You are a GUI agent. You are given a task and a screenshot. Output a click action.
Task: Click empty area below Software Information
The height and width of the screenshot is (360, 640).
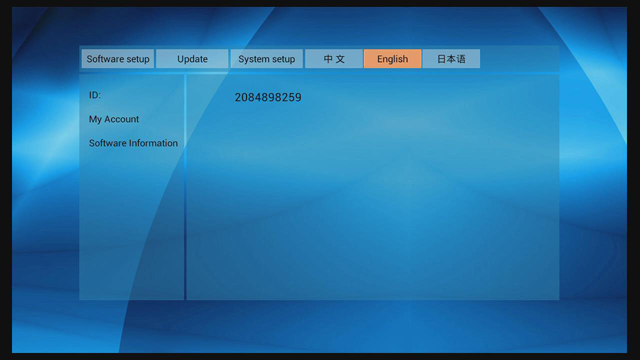coord(131,224)
